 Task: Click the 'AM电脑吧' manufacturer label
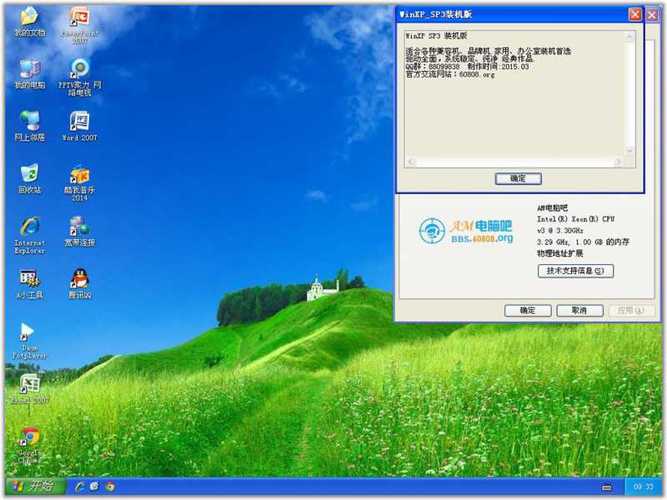point(552,208)
